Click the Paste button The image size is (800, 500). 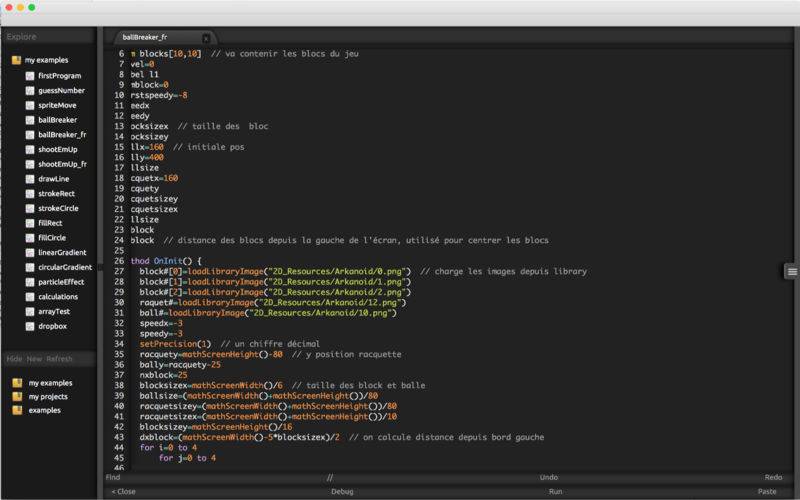click(x=767, y=492)
